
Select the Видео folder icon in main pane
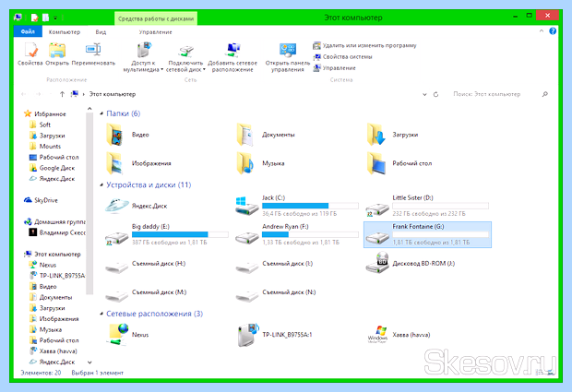point(114,135)
